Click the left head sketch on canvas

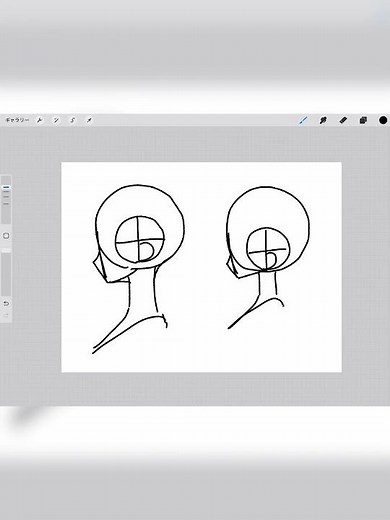(138, 269)
